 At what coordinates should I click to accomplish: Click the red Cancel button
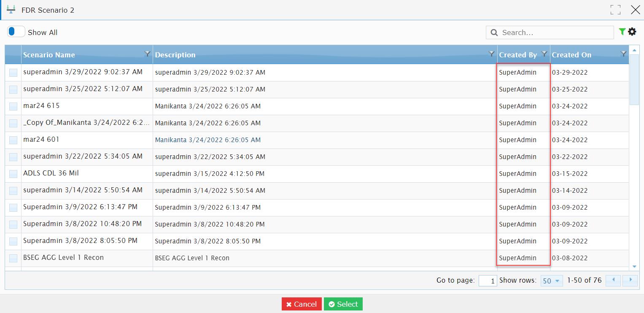tap(302, 304)
